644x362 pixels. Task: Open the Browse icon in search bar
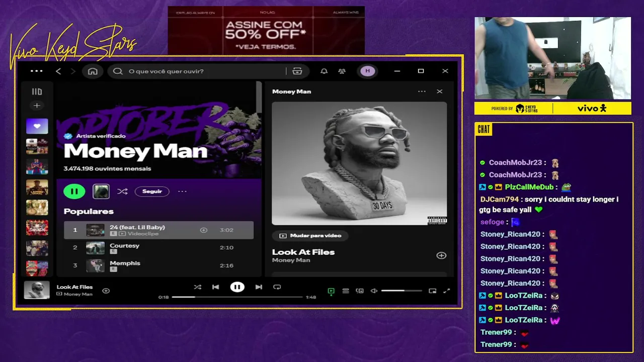click(x=297, y=71)
